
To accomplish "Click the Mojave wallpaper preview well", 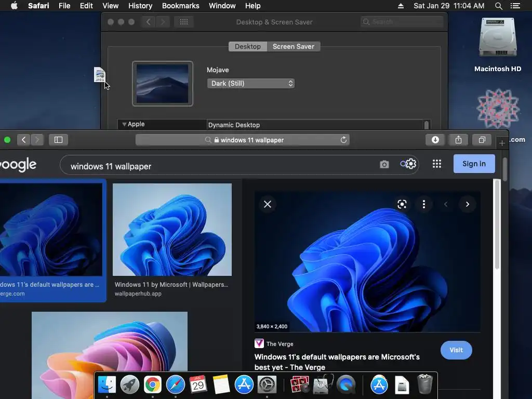I will [x=163, y=84].
